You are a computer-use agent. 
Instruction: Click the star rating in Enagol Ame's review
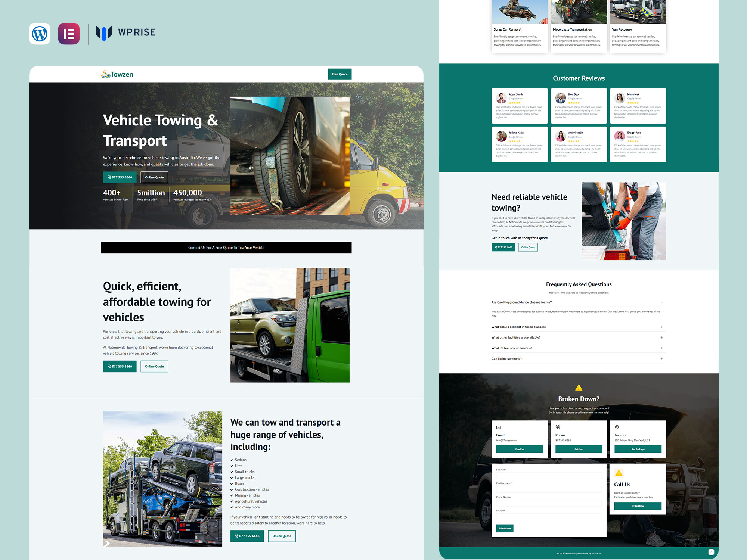633,141
